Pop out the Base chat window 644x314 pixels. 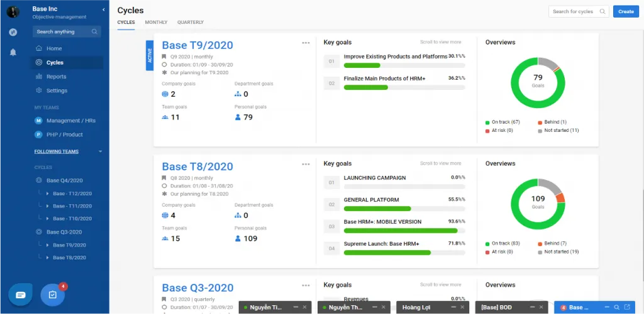click(x=627, y=307)
